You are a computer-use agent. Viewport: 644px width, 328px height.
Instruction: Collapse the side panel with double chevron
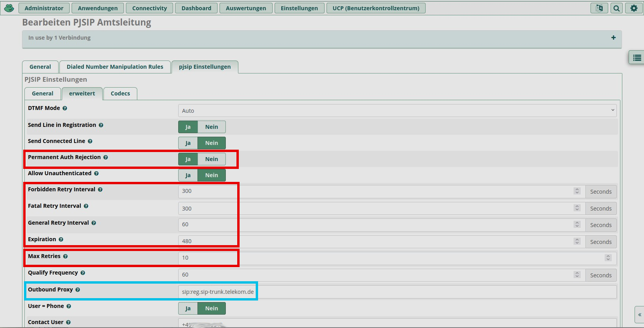tap(640, 315)
